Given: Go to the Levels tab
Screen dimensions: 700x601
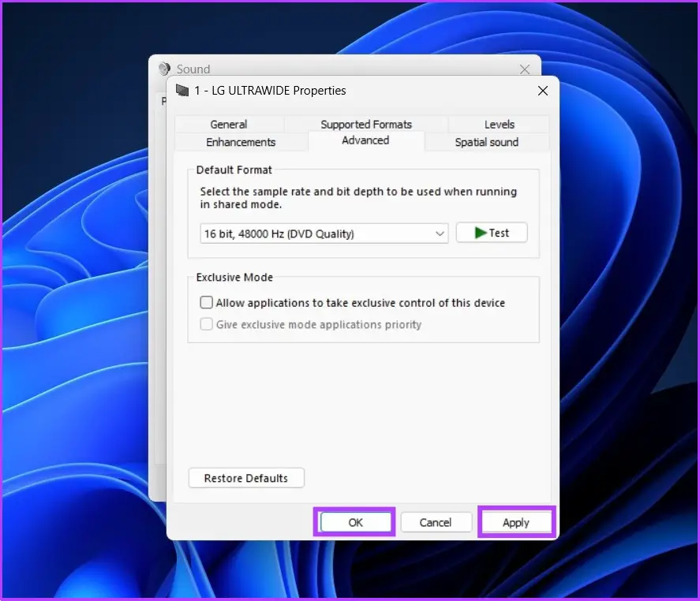Looking at the screenshot, I should (499, 125).
